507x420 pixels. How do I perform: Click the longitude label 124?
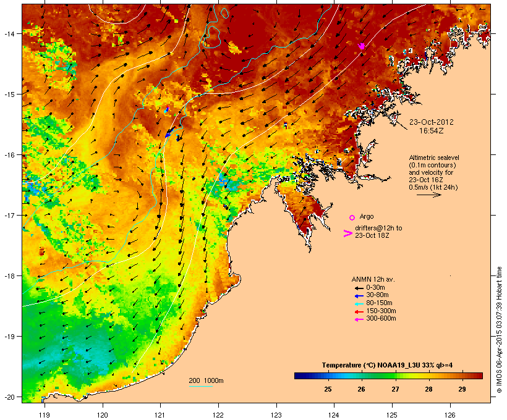334,415
